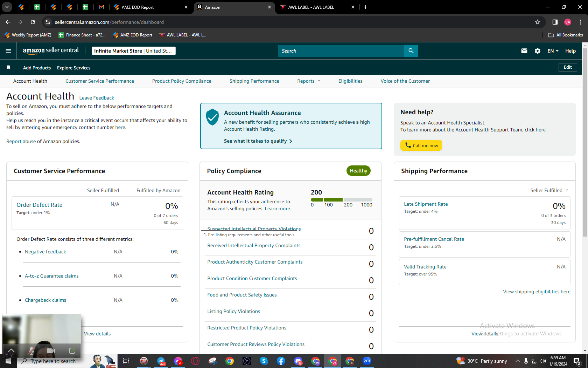
Task: Switch to the pinned Gmail tab
Action: (101, 7)
